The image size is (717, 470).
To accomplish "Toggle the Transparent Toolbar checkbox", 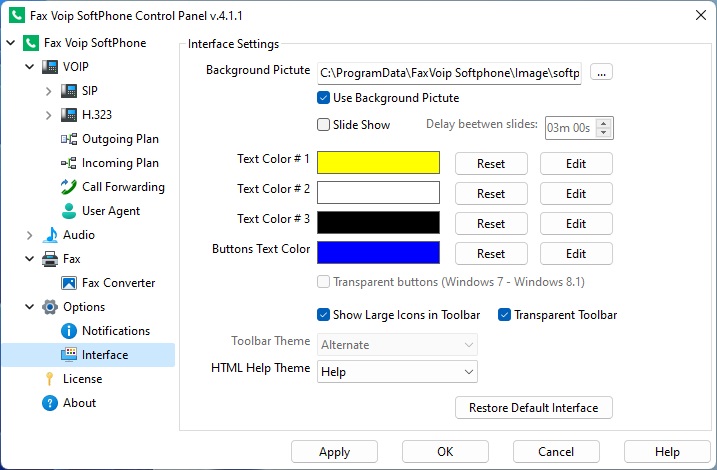I will click(504, 315).
